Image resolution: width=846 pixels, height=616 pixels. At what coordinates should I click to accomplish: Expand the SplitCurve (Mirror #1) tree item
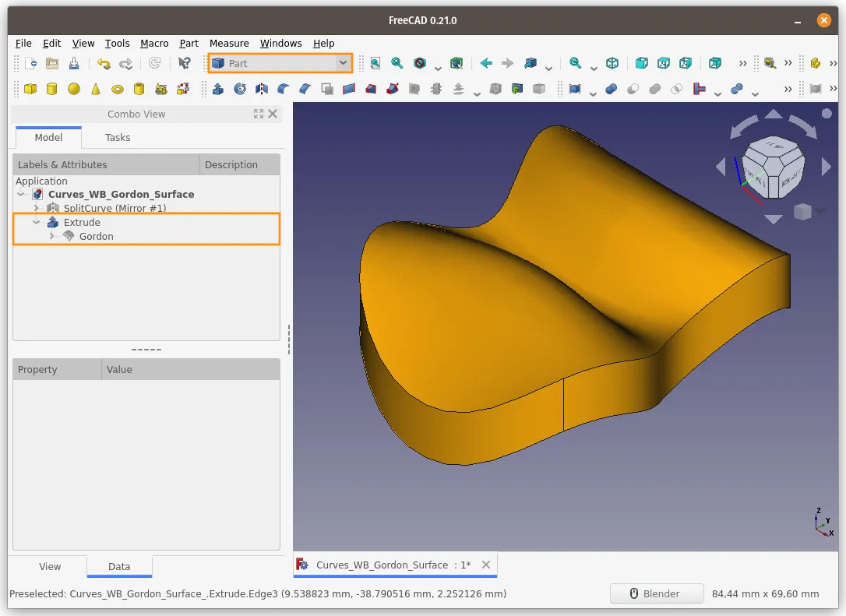[36, 208]
